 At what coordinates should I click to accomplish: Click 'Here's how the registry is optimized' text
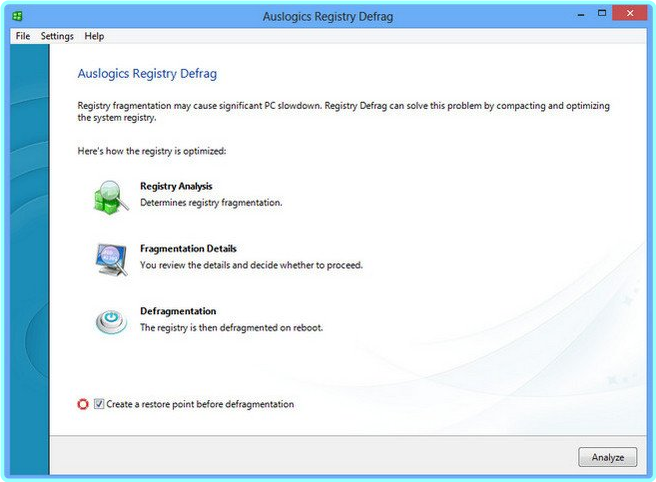(152, 151)
